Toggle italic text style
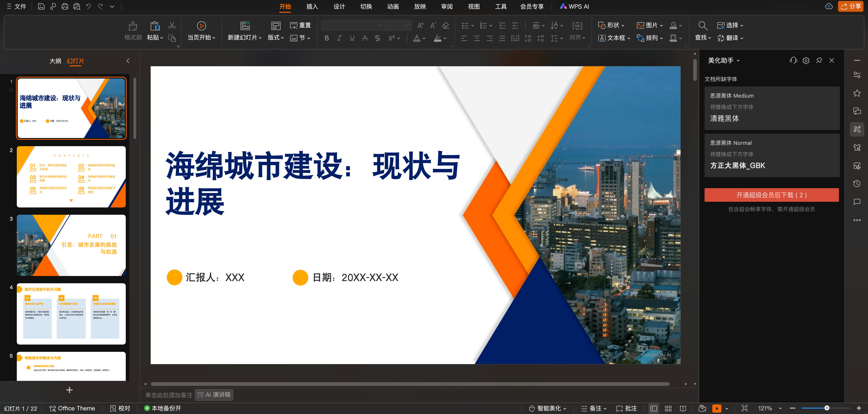Image resolution: width=868 pixels, height=414 pixels. click(x=339, y=38)
